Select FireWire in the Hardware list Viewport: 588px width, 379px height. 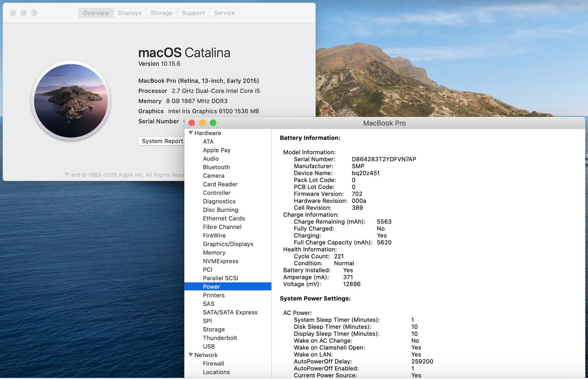(214, 235)
